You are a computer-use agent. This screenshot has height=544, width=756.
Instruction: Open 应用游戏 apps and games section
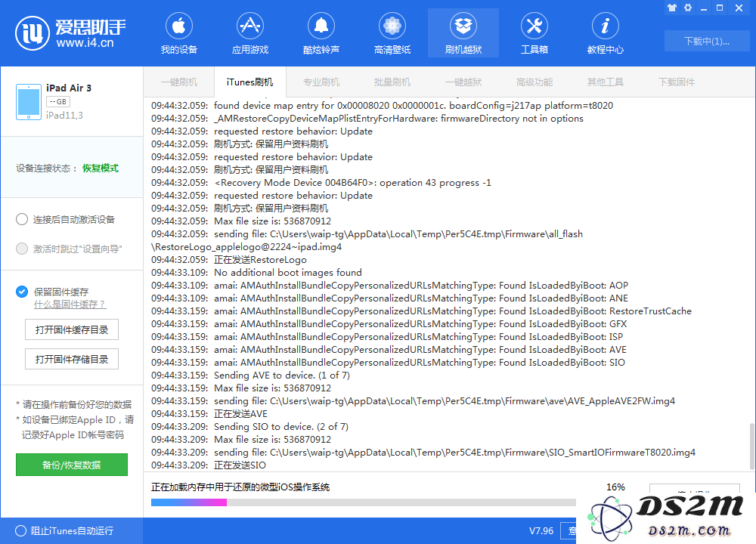click(249, 34)
